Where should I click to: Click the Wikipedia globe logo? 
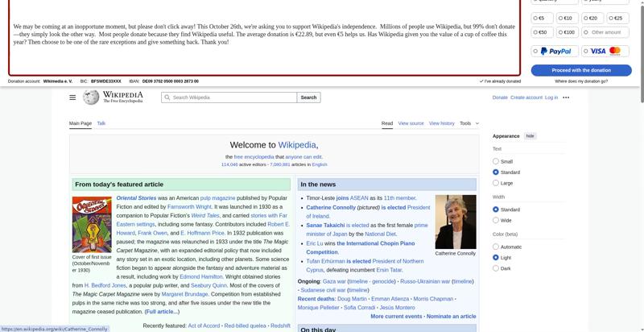tap(92, 98)
